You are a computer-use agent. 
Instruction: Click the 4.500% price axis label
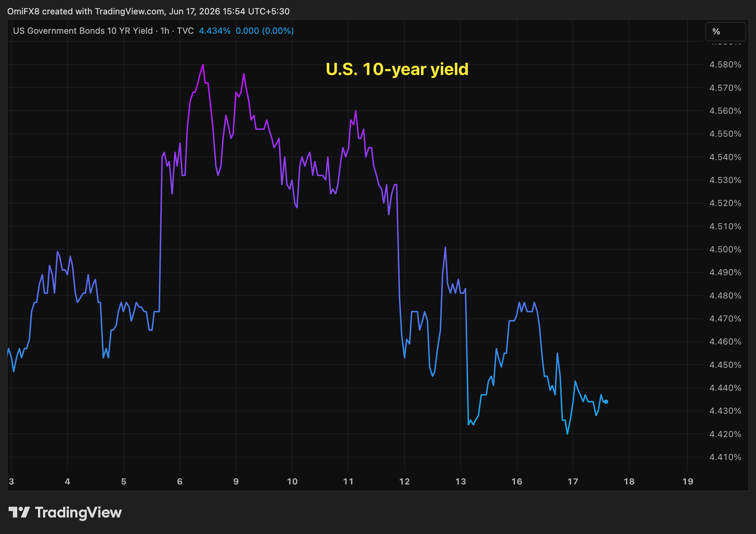(725, 249)
